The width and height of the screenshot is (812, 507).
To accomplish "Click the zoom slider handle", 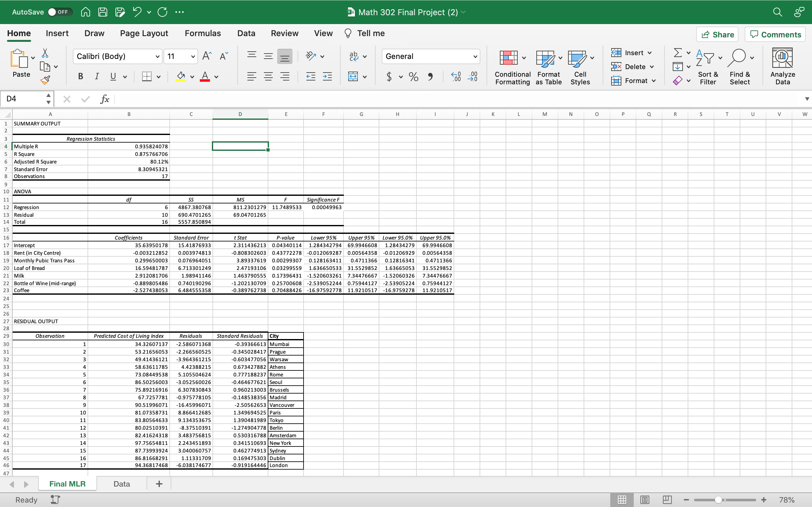I will click(x=718, y=500).
